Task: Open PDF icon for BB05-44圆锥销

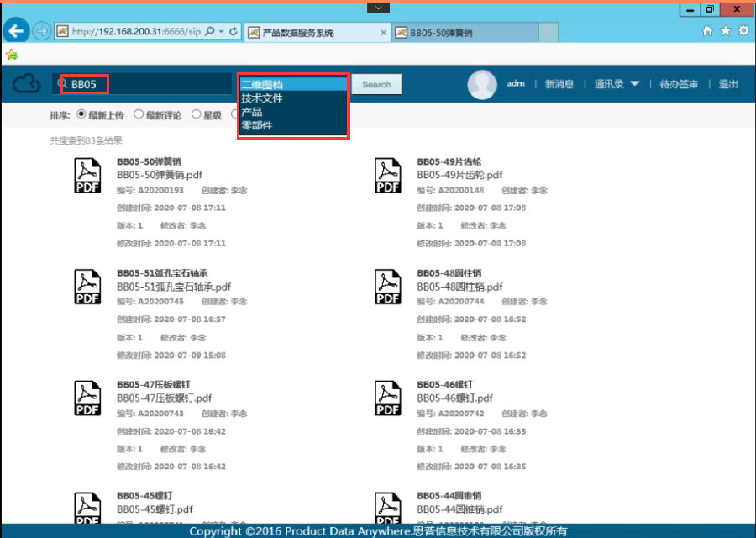Action: pyautogui.click(x=387, y=508)
